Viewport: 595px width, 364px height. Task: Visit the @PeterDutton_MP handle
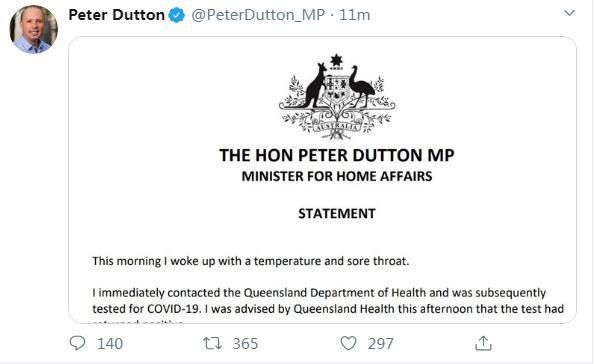(258, 15)
